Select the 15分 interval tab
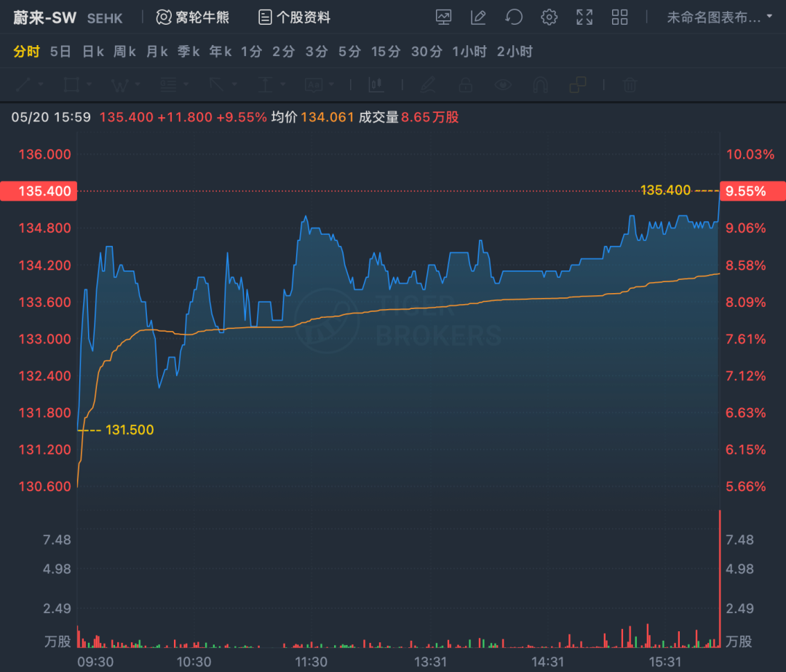 tap(386, 52)
